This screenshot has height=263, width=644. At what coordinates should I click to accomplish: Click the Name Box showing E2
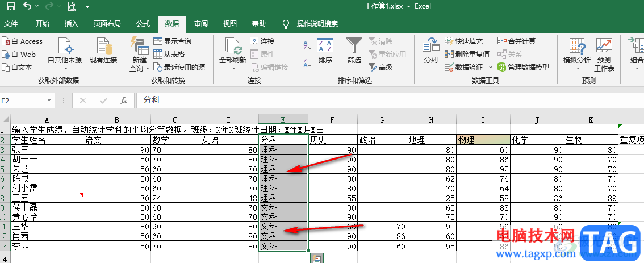22,101
